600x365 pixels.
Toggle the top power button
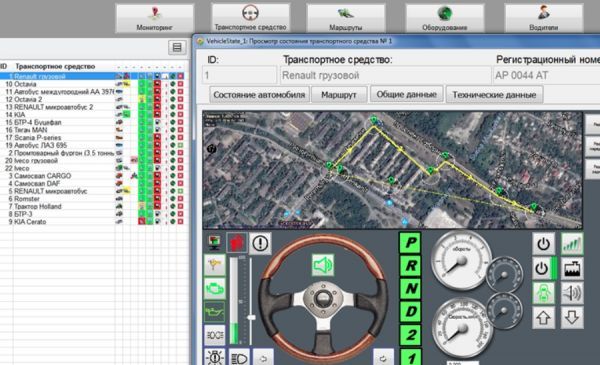point(543,244)
